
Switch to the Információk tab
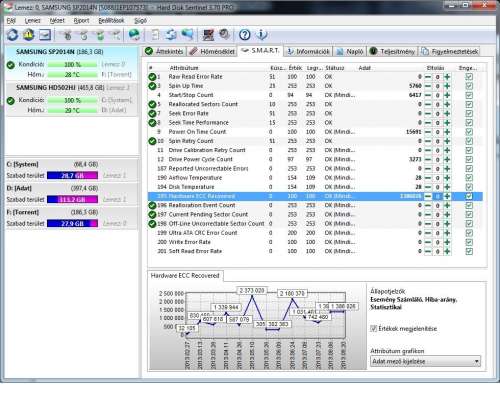click(308, 51)
